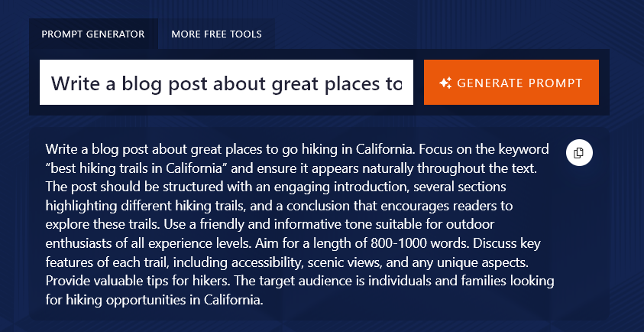
Task: Click the last line "for hiking opportunities in California"
Action: [x=154, y=301]
